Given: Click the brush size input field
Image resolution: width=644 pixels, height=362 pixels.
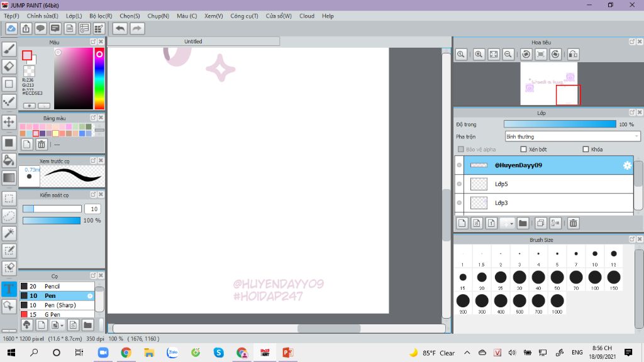Looking at the screenshot, I should 93,209.
